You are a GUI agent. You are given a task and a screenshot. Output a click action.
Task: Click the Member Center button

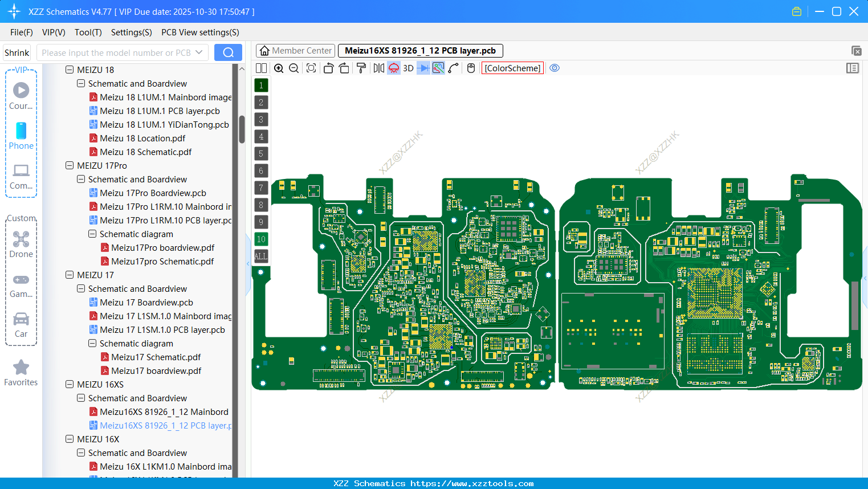[x=295, y=50]
